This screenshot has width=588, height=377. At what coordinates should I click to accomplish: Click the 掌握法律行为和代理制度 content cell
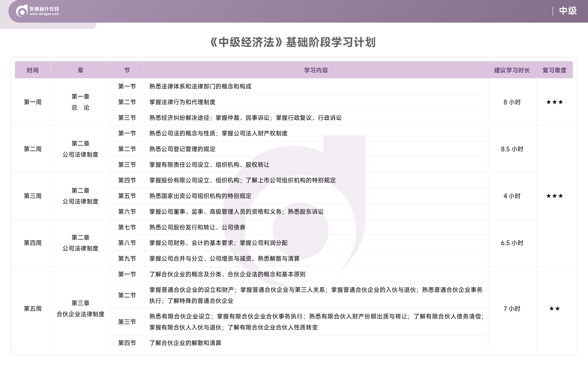coord(182,102)
